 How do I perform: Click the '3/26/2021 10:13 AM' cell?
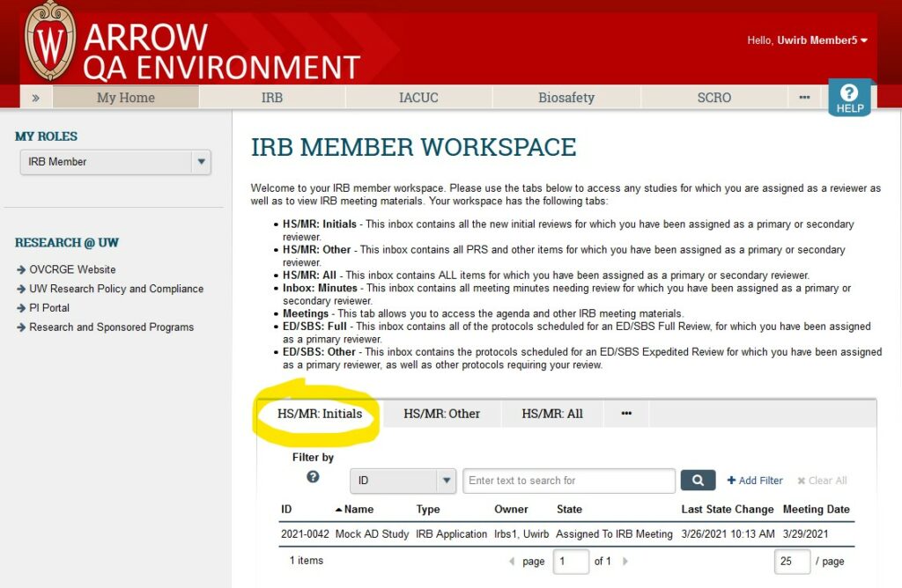728,534
